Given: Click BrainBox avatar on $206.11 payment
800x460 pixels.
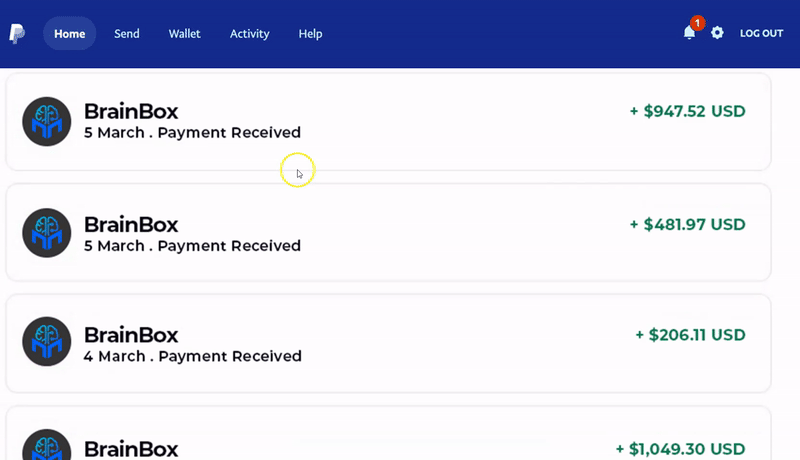Looking at the screenshot, I should (x=47, y=342).
